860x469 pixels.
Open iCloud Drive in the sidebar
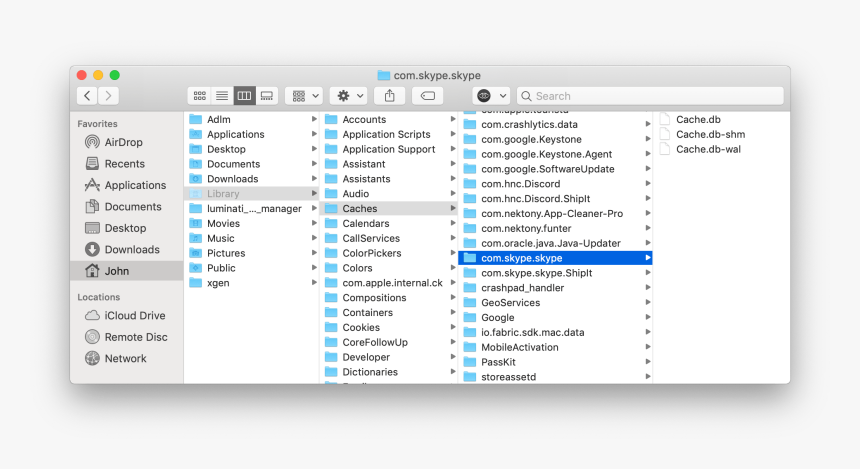click(x=126, y=315)
